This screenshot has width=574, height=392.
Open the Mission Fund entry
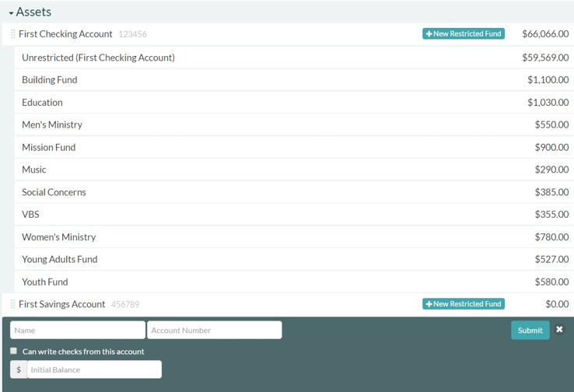[x=48, y=147]
